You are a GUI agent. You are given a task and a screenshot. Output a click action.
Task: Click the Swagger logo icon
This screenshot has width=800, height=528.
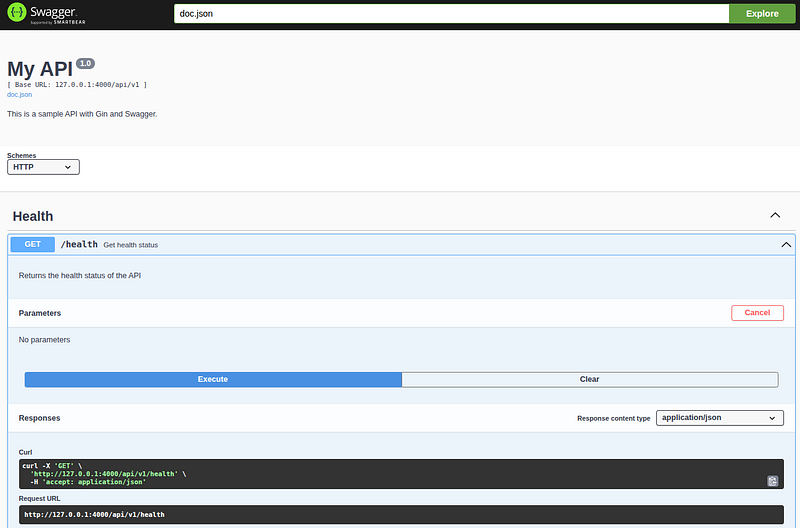[x=16, y=12]
